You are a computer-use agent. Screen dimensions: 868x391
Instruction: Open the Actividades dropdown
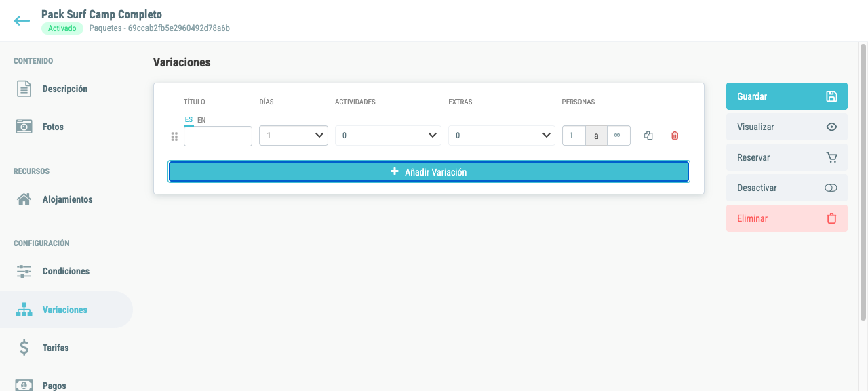pos(388,136)
